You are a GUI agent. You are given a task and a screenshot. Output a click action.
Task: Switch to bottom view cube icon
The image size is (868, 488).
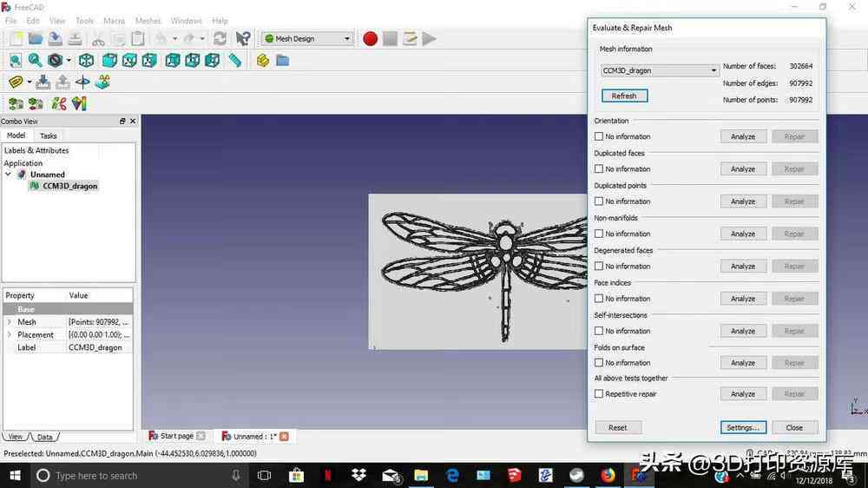click(x=192, y=61)
